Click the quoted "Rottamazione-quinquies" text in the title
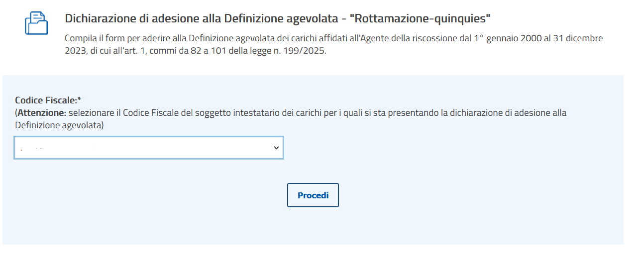644x255 pixels. (x=421, y=19)
